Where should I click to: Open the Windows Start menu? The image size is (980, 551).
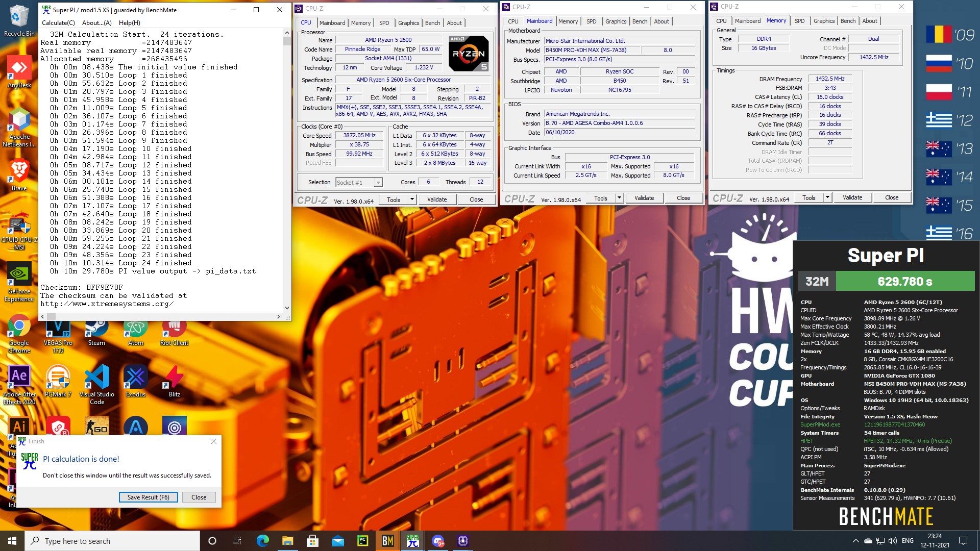coord(12,541)
